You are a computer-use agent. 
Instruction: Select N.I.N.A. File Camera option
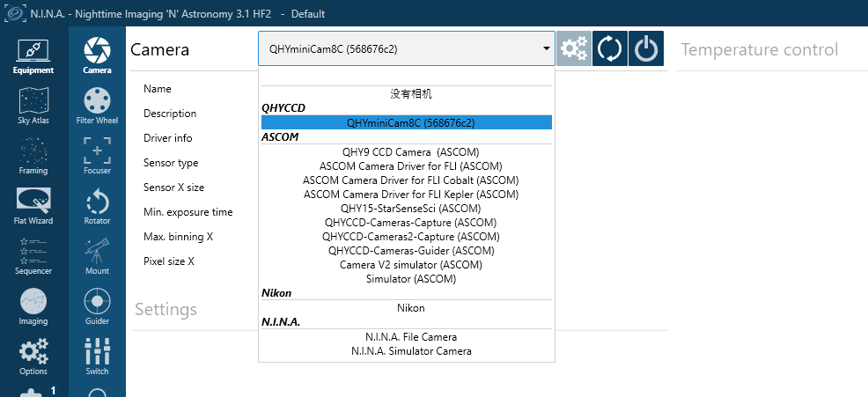point(411,337)
